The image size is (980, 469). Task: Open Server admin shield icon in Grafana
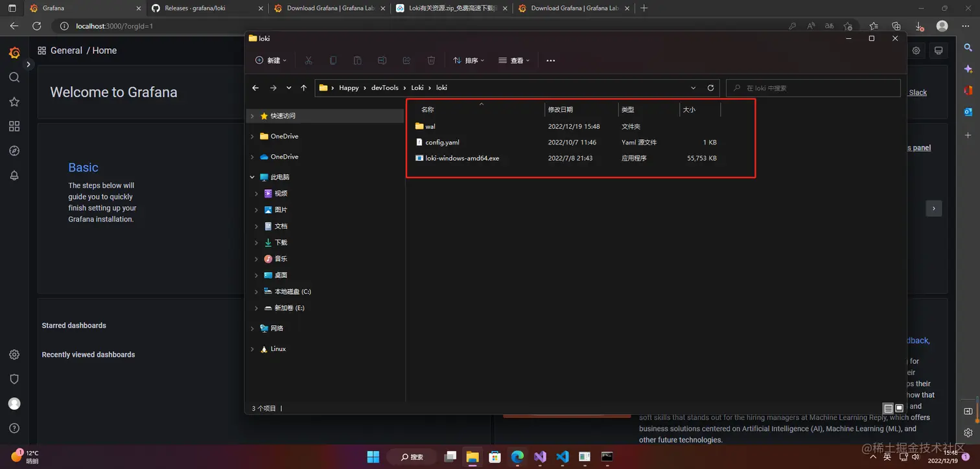coord(14,380)
